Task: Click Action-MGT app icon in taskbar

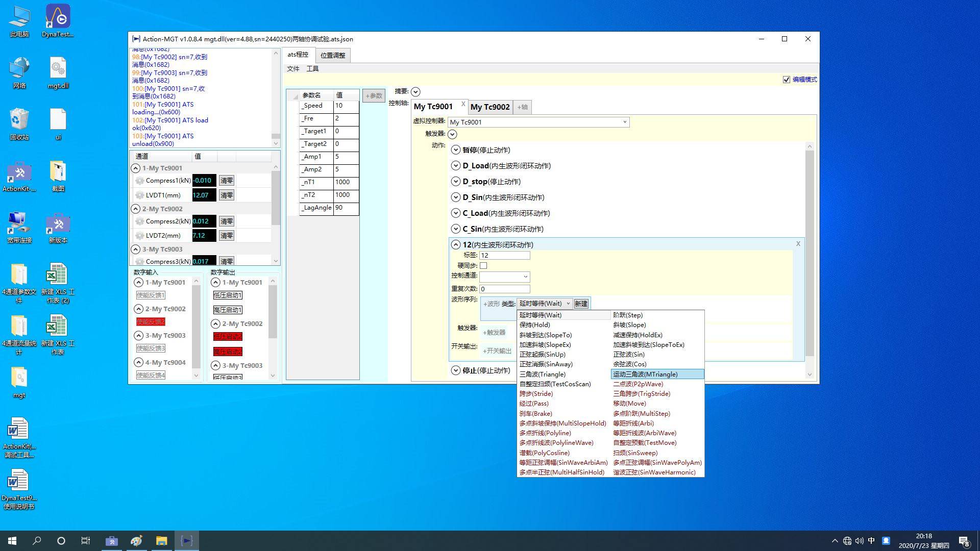Action: click(186, 541)
